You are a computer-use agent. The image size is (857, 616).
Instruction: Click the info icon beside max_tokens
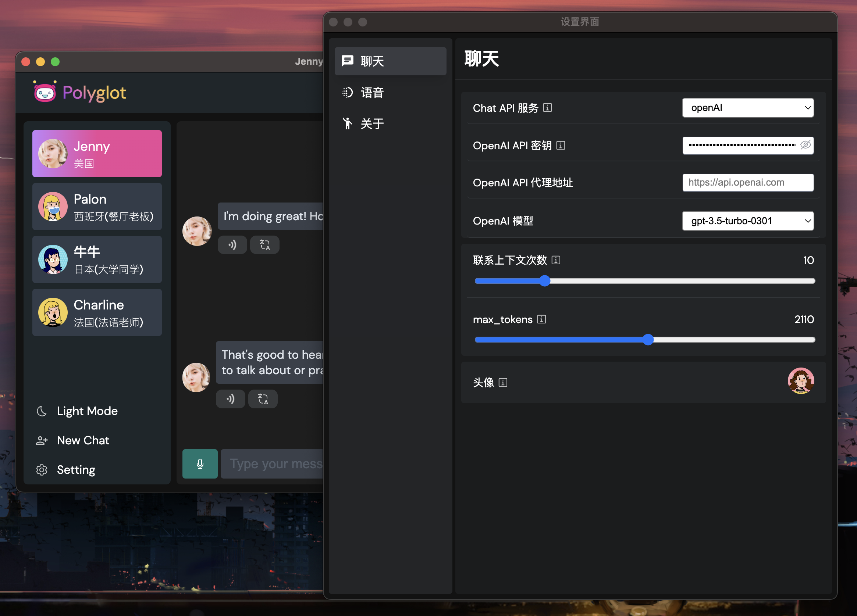[541, 319]
